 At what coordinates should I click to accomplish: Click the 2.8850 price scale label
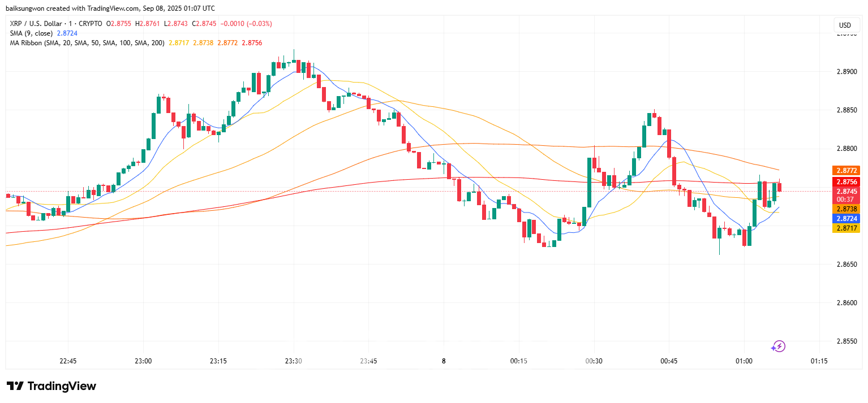845,111
